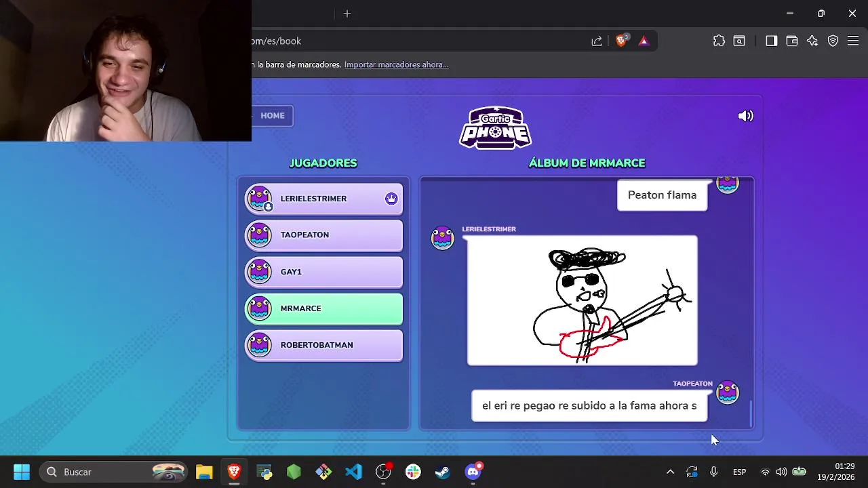Open OBS Studio from the taskbar
This screenshot has width=868, height=488.
tap(384, 472)
